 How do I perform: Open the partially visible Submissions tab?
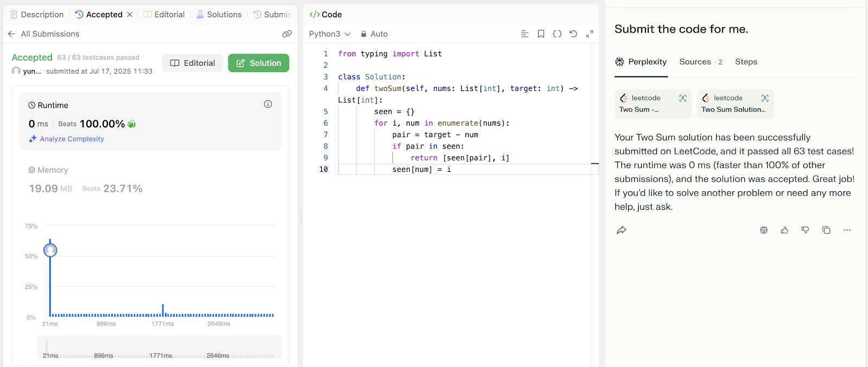click(x=272, y=15)
